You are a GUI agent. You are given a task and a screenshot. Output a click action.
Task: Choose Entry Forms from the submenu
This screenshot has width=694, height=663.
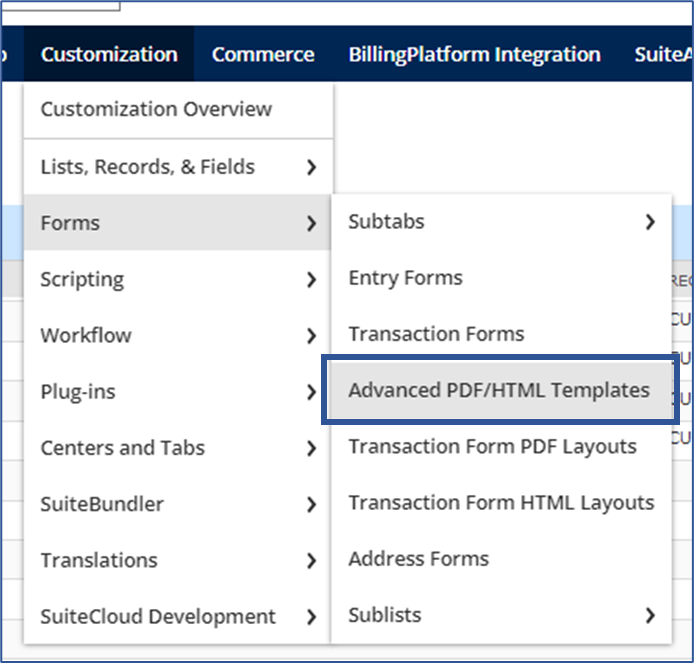(405, 278)
